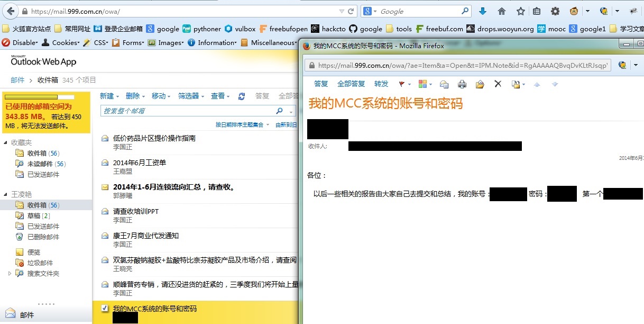Expand the 搜索文件夹 tree node

[x=9, y=274]
